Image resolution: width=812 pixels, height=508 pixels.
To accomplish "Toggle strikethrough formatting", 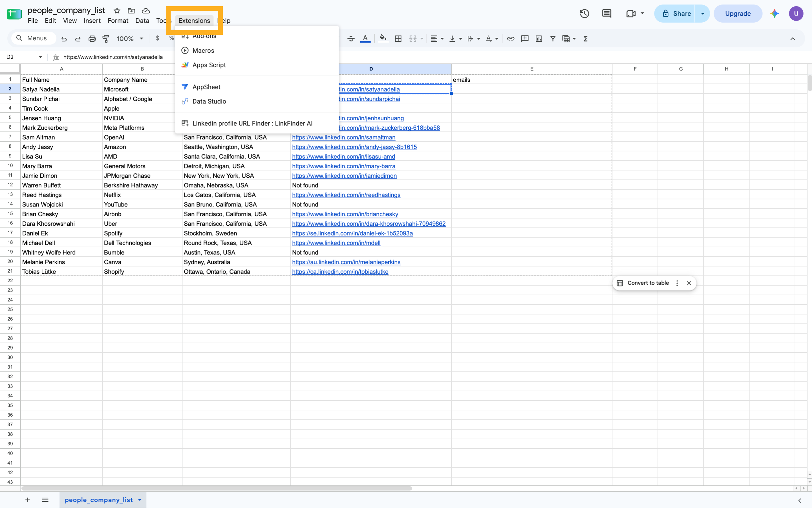I will point(351,39).
